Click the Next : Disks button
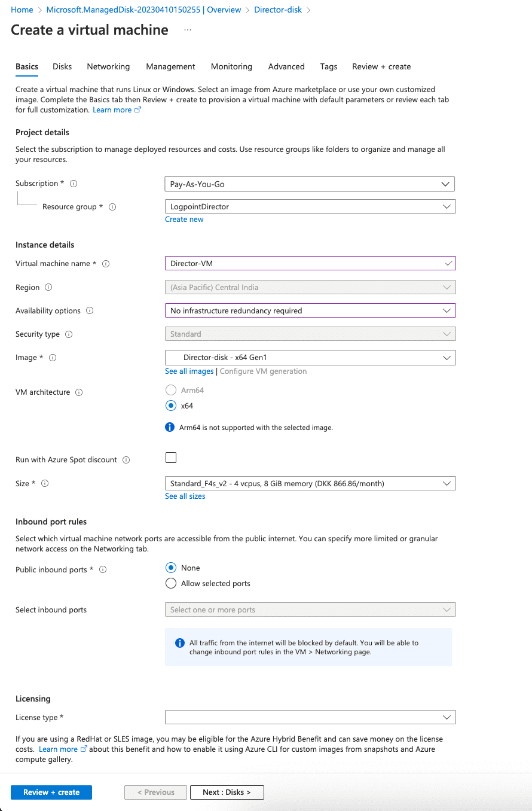 click(227, 792)
